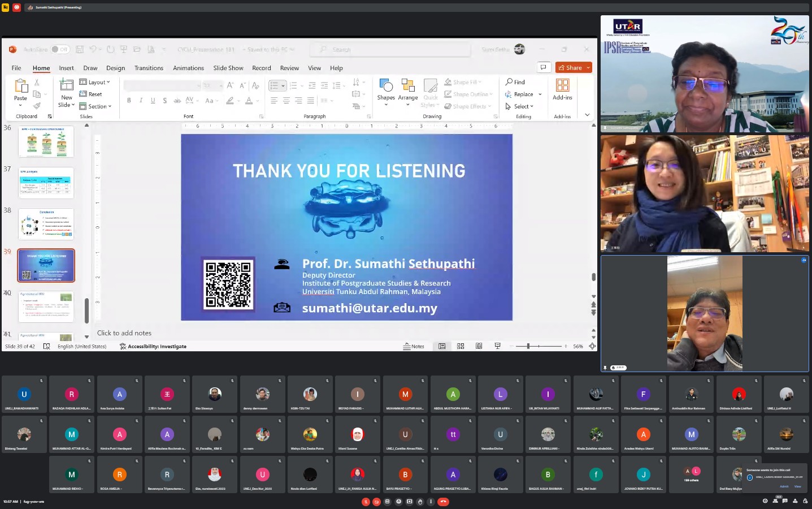
Task: Toggle Meet closed captions
Action: point(387,502)
